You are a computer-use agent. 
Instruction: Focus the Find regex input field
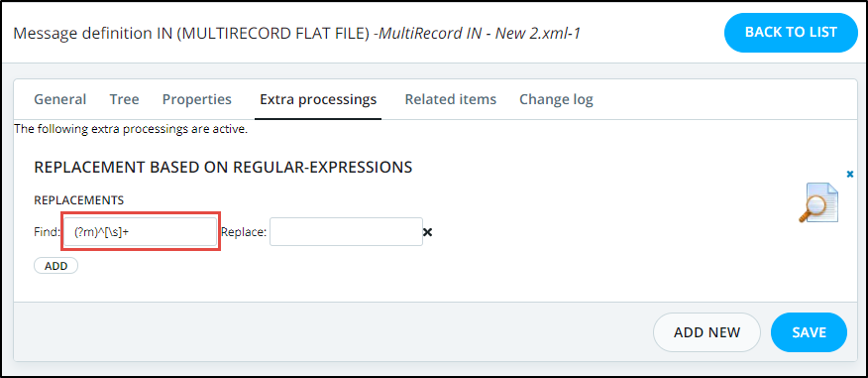click(x=140, y=232)
